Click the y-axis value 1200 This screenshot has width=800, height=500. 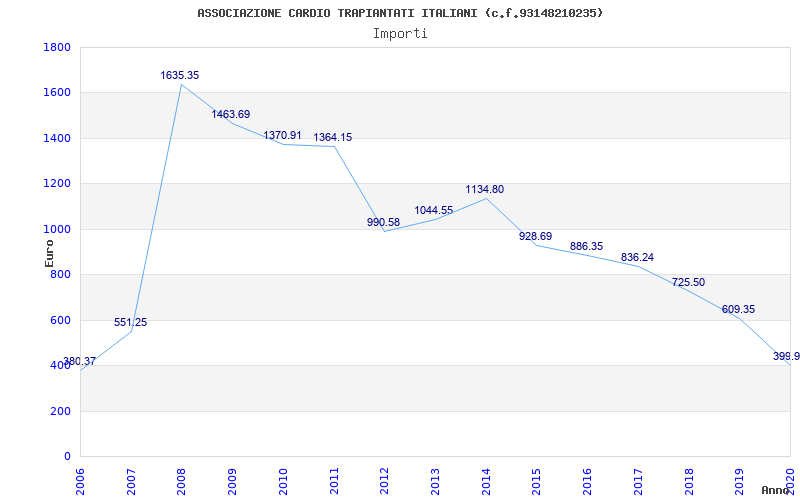[57, 184]
